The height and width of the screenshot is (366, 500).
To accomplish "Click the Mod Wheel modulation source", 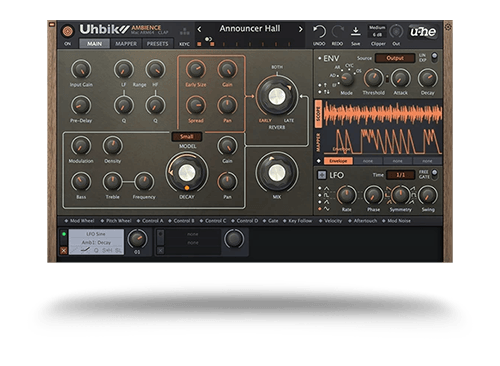I will [x=79, y=221].
